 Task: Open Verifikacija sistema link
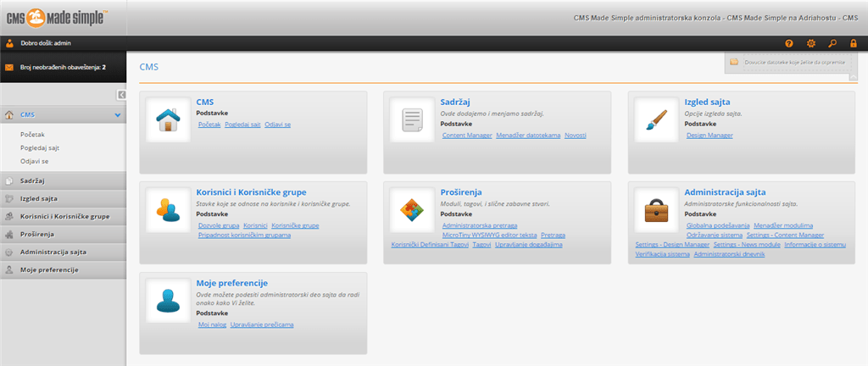click(x=662, y=254)
